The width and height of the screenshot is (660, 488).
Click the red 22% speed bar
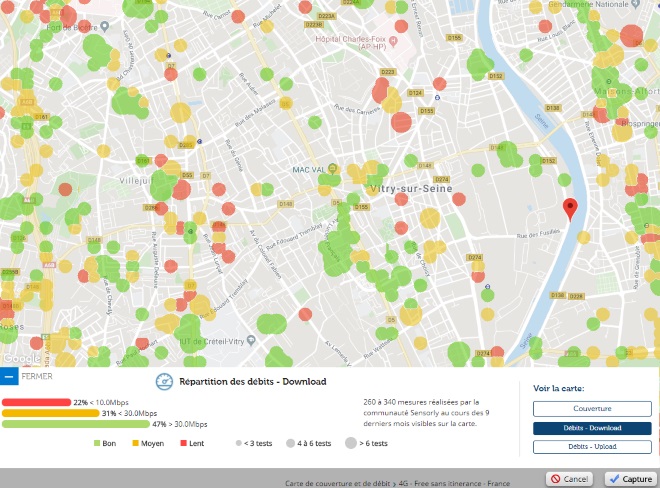tap(36, 403)
